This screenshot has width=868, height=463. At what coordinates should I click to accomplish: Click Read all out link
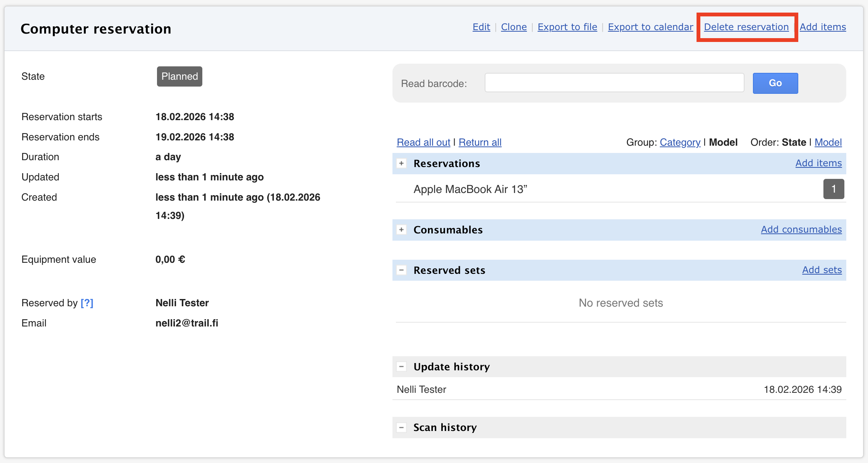pos(423,142)
